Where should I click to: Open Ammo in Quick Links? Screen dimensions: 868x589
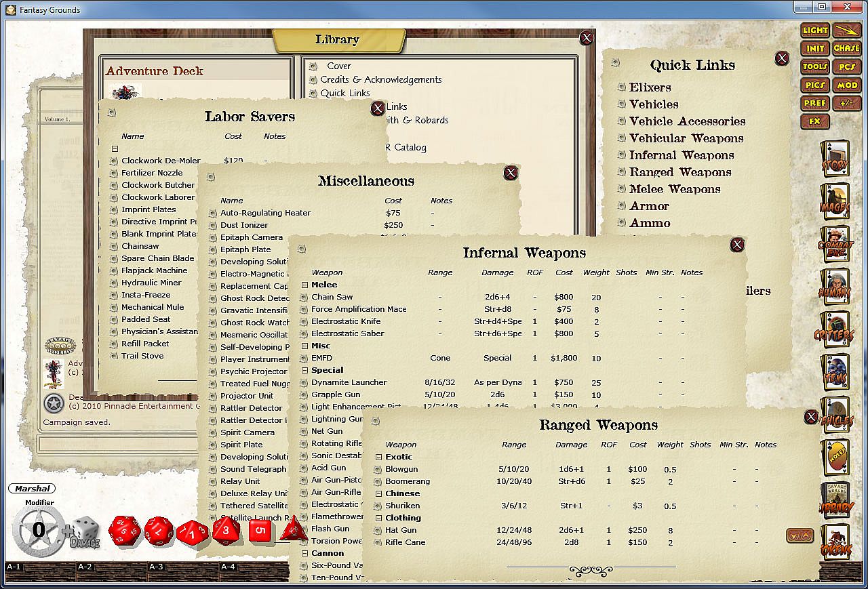650,223
